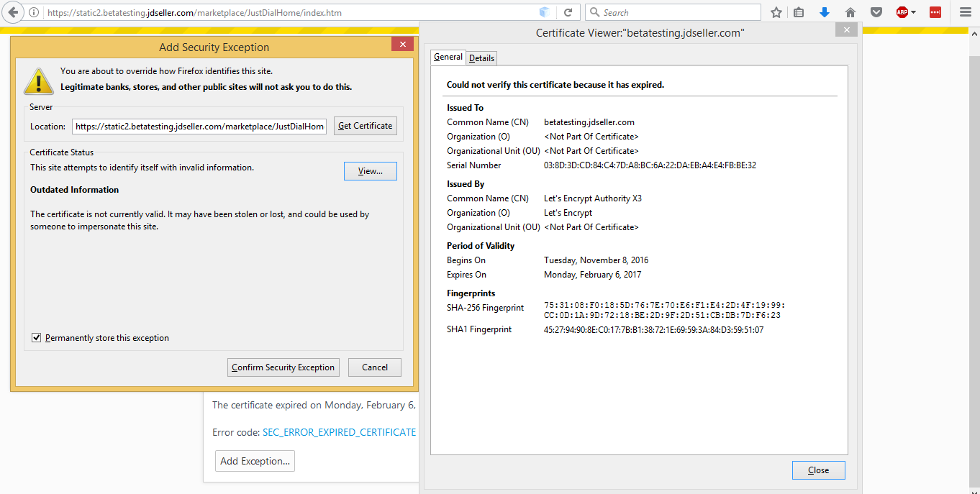The height and width of the screenshot is (494, 980).
Task: Open the downloads arrow icon
Action: (x=825, y=12)
